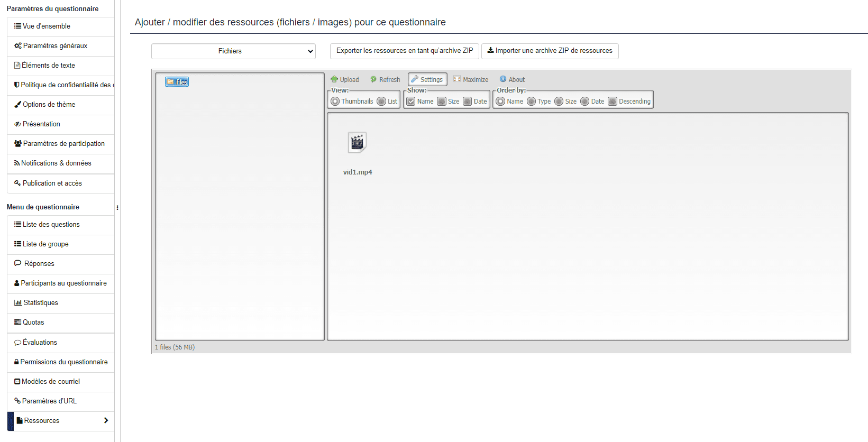Open Évaluations page
868x442 pixels.
[61, 343]
